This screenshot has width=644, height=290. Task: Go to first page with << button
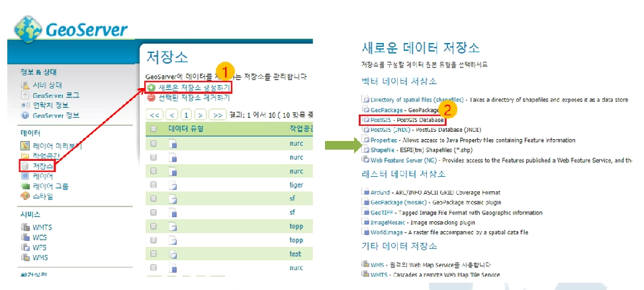pyautogui.click(x=155, y=114)
